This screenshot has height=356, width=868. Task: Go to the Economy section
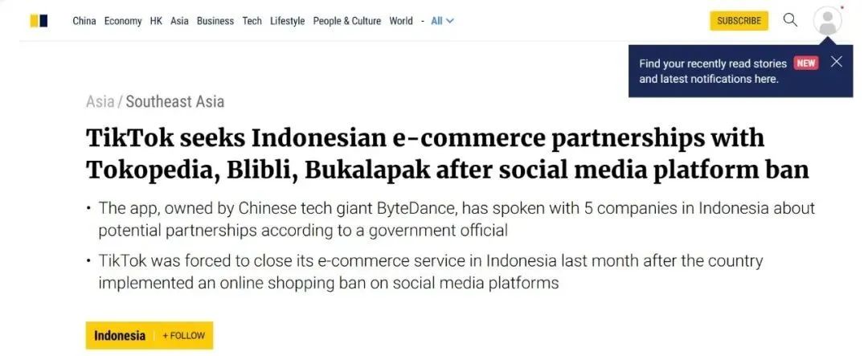[x=123, y=21]
